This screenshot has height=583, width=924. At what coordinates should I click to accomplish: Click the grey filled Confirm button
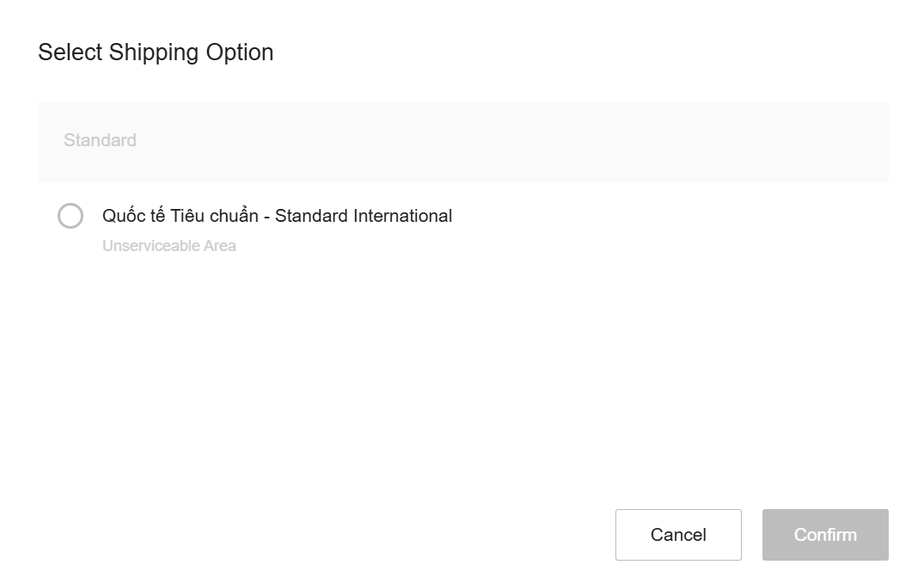coord(825,535)
